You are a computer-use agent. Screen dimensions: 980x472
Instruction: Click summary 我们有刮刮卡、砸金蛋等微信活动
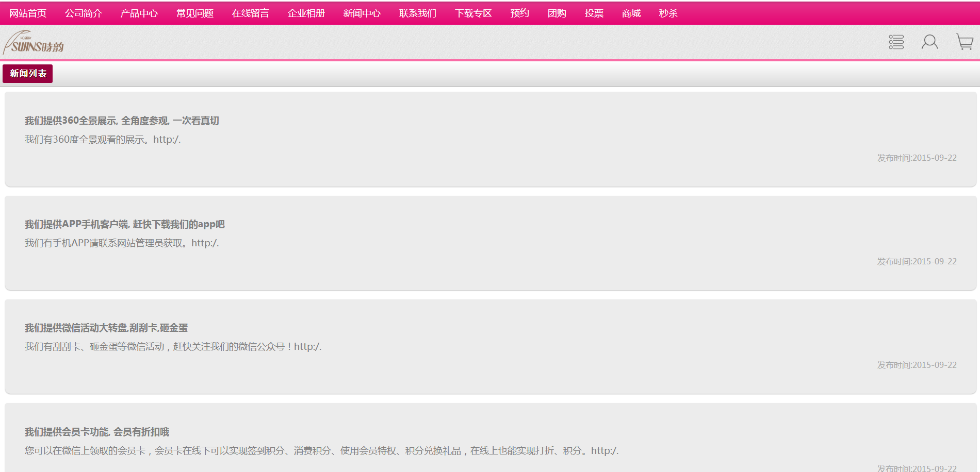coord(173,347)
